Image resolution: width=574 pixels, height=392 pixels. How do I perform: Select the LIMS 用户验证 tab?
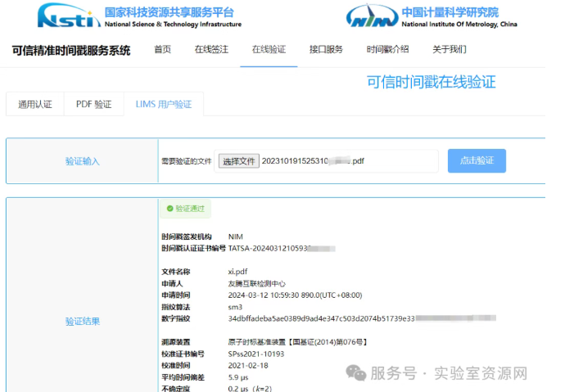[x=164, y=104]
